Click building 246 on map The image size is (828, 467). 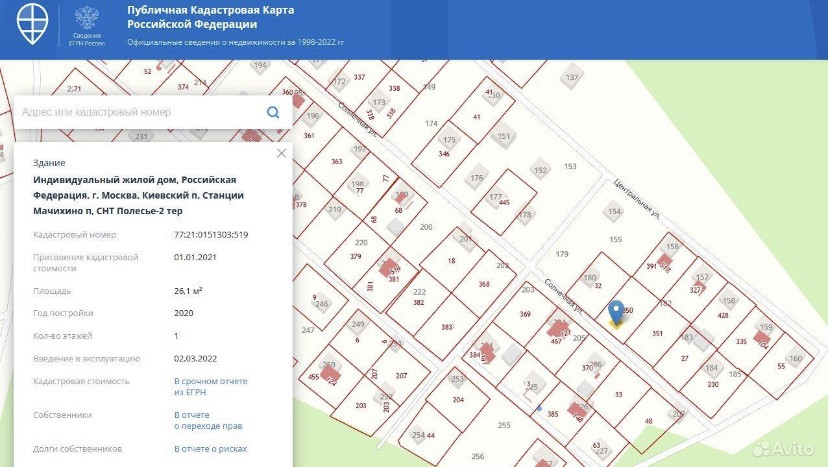tap(322, 304)
